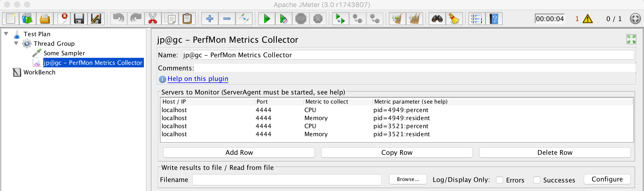644x191 pixels.
Task: Click the yellow warning triangle icon
Action: pyautogui.click(x=588, y=19)
